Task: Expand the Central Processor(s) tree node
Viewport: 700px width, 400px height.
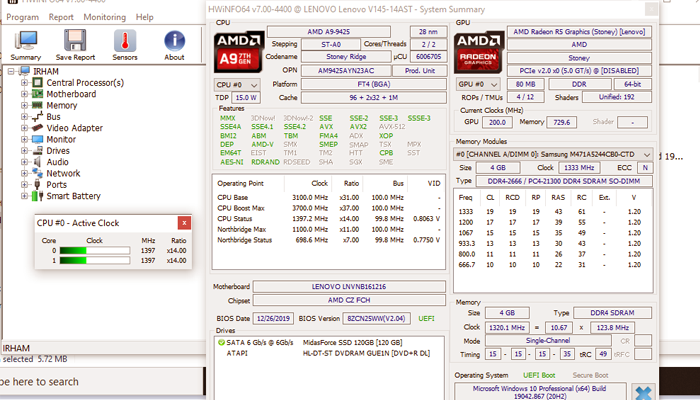Action: coord(25,83)
